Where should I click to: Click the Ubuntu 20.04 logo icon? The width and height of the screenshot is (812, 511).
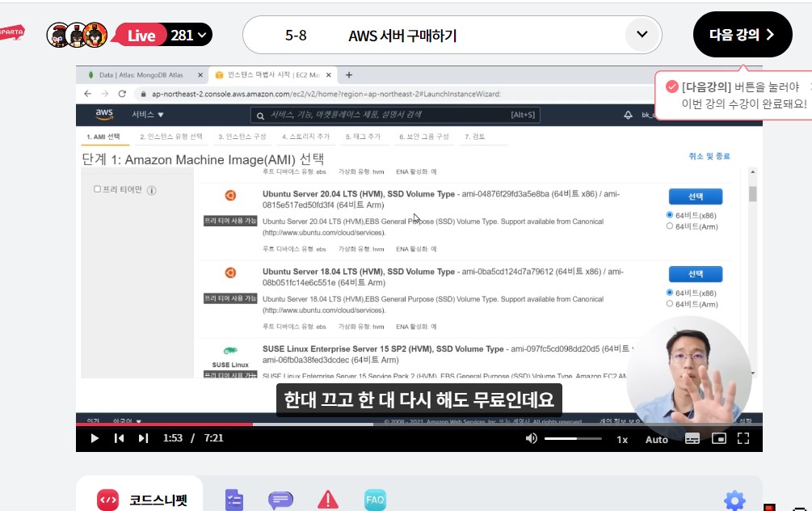(230, 195)
